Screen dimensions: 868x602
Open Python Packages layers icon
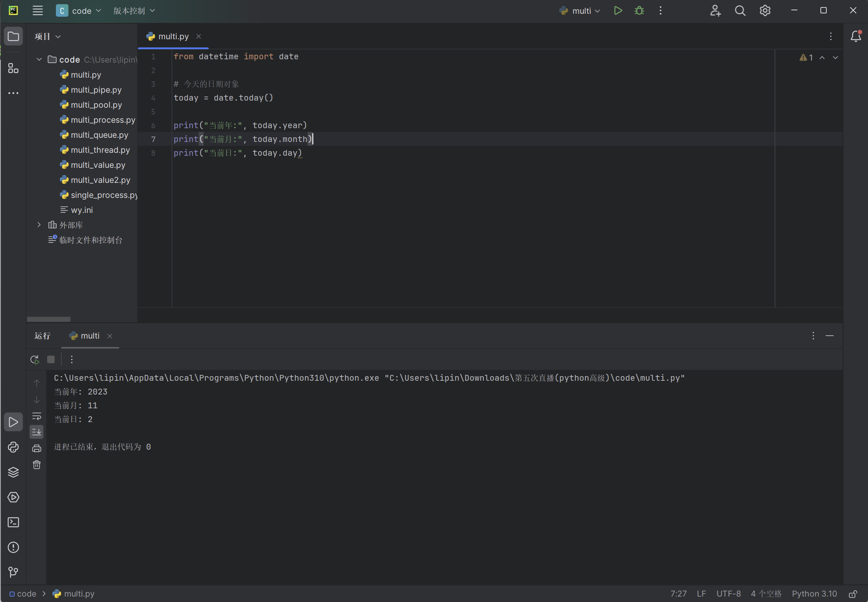13,472
